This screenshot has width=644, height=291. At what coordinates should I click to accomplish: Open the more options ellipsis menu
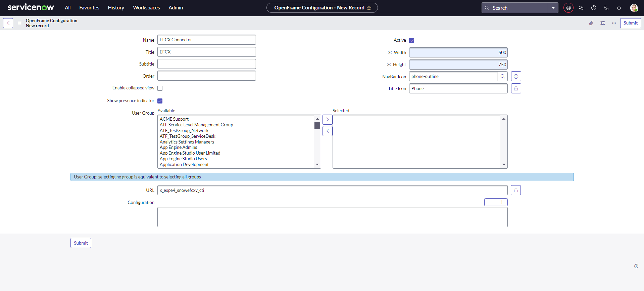tap(613, 23)
